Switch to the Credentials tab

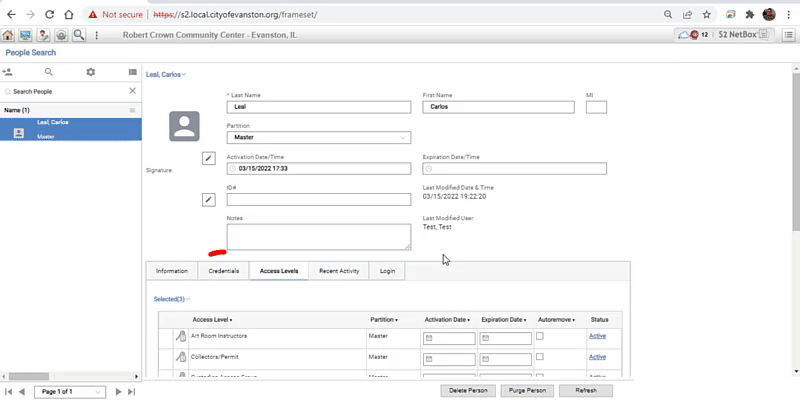[x=223, y=271]
